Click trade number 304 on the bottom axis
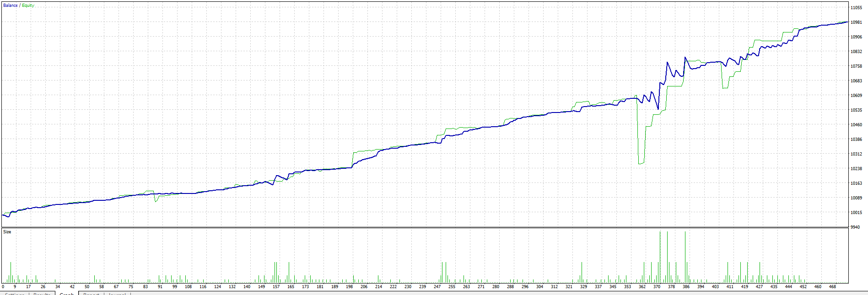This screenshot has width=868, height=295. 539,287
